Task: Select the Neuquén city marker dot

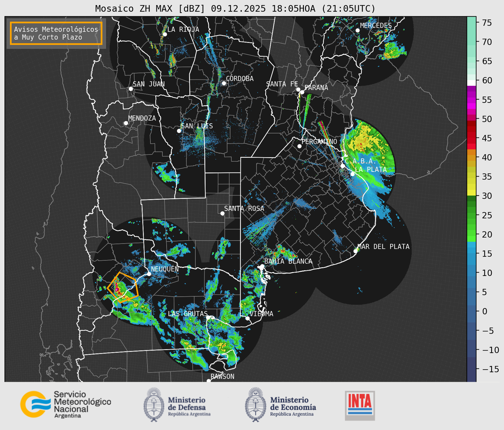Action: tap(149, 274)
